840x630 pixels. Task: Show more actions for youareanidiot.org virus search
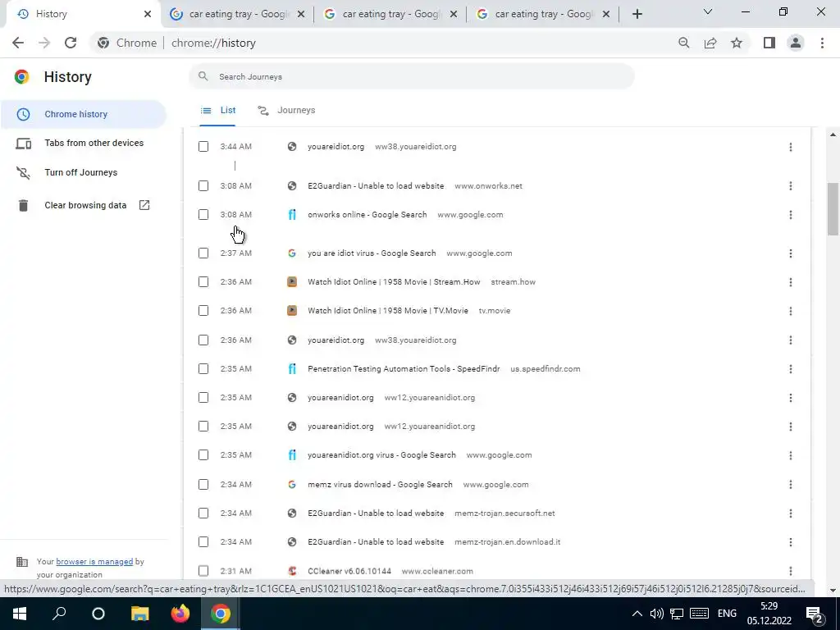click(790, 455)
